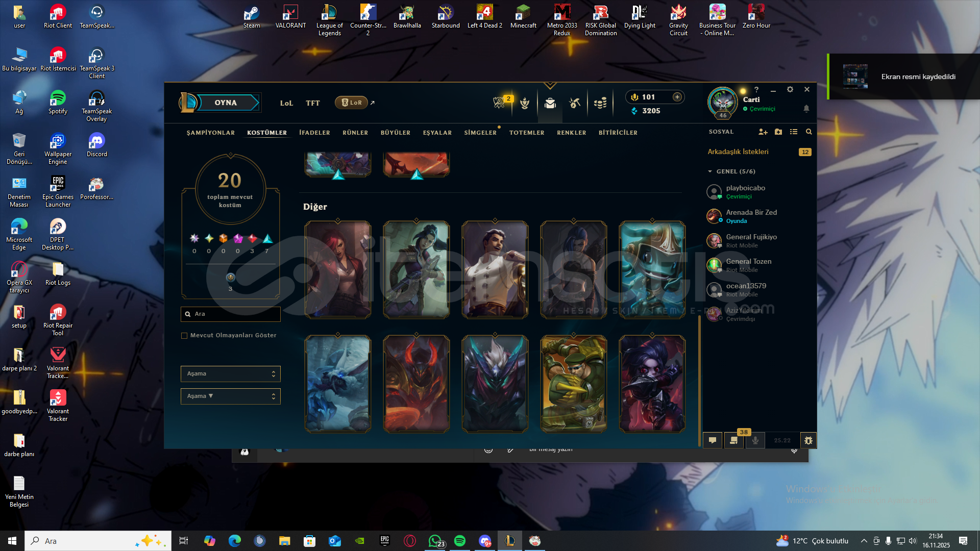The width and height of the screenshot is (980, 551).
Task: Open the second Aşama sort dropdown
Action: click(x=230, y=396)
